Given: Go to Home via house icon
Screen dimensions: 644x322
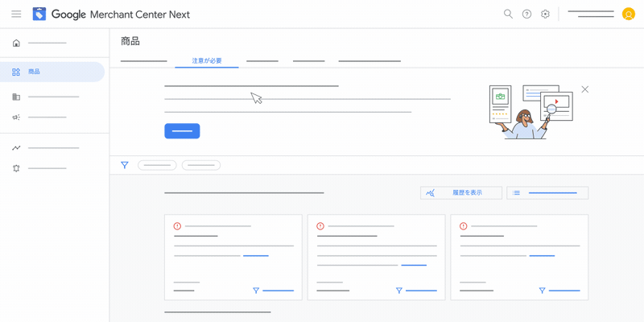Looking at the screenshot, I should (x=16, y=43).
